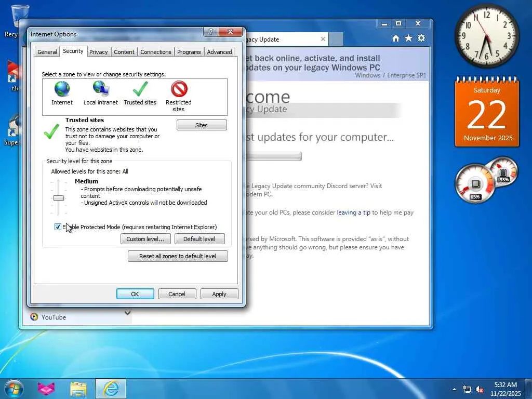Switch to the Content tab
The image size is (532, 399).
tap(124, 52)
